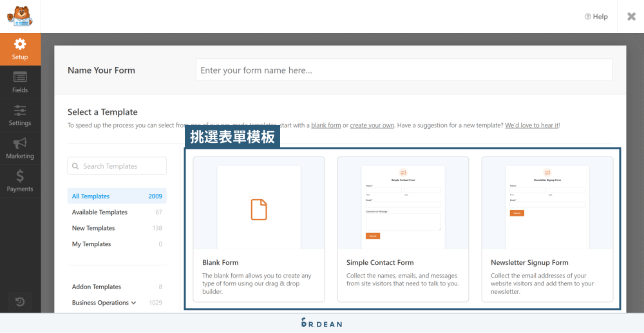Open the Setup gear panel
644x333 pixels.
coord(20,49)
